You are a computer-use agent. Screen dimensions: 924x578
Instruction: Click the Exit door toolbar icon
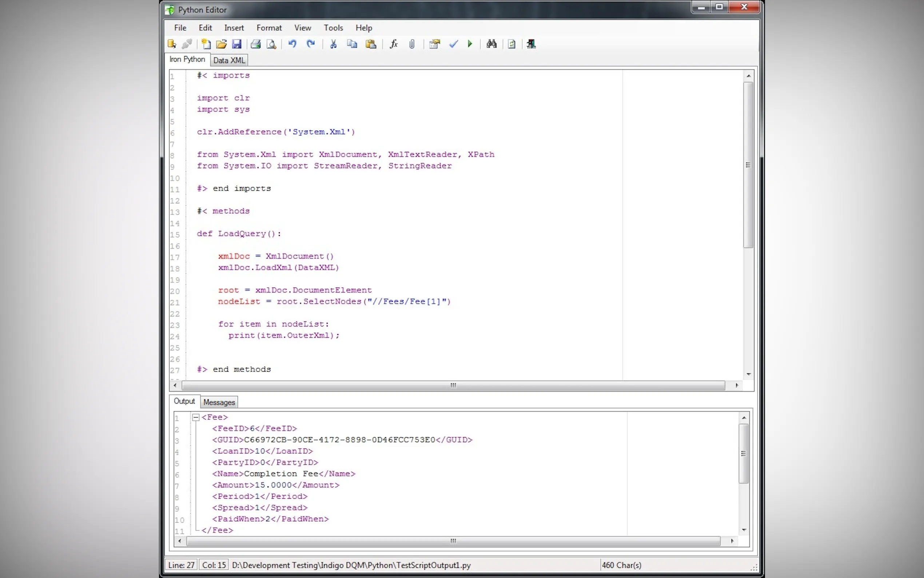pos(531,44)
